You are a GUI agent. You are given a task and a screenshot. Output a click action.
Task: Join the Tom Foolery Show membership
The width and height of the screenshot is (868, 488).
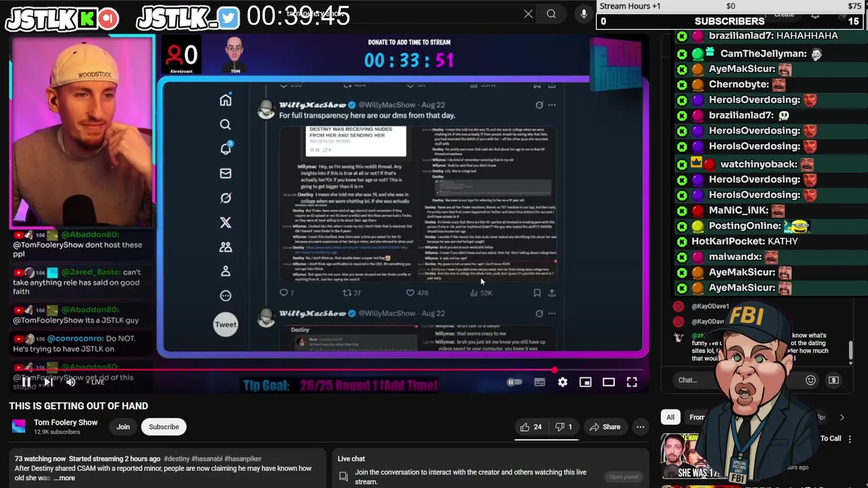point(123,427)
